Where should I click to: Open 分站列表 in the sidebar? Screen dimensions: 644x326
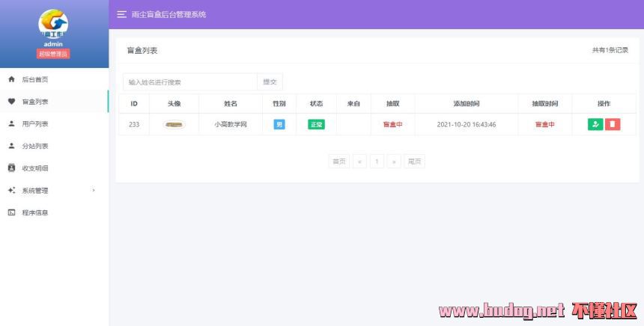54,146
